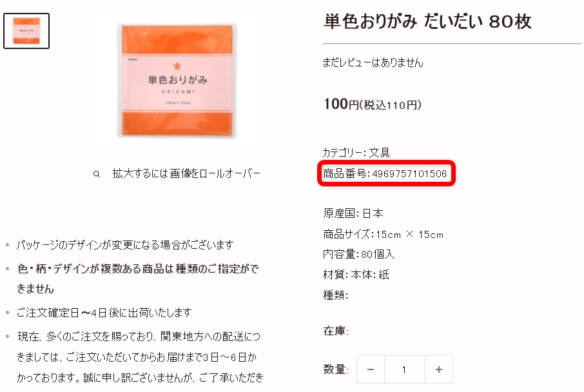Click the product title 単色おりがみ だいだい 80枚
This screenshot has width=584, height=392.
427,21
